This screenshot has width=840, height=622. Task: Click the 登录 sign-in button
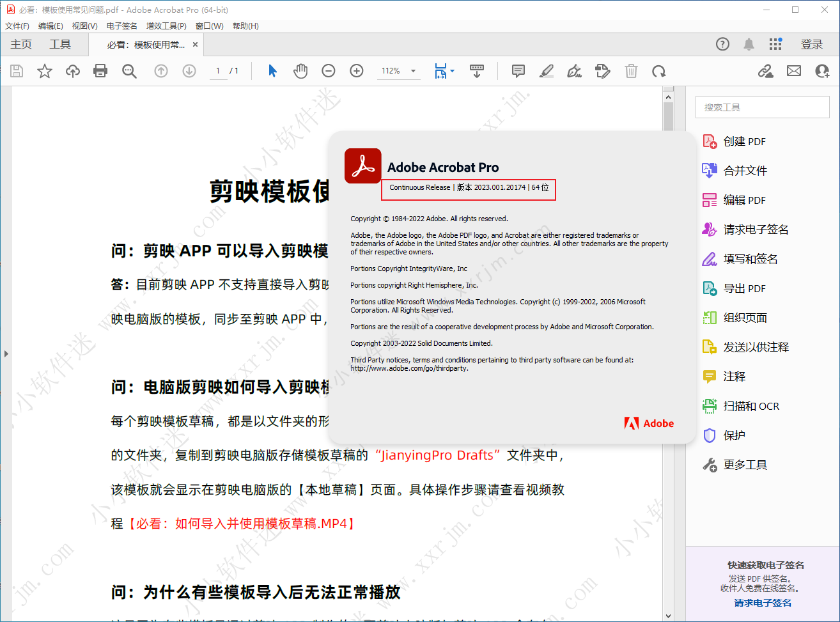pos(812,44)
